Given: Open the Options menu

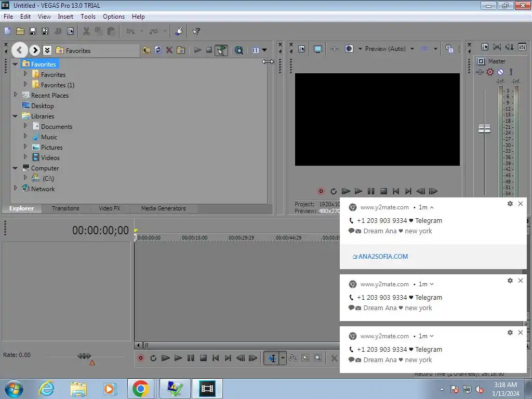Looking at the screenshot, I should [114, 16].
